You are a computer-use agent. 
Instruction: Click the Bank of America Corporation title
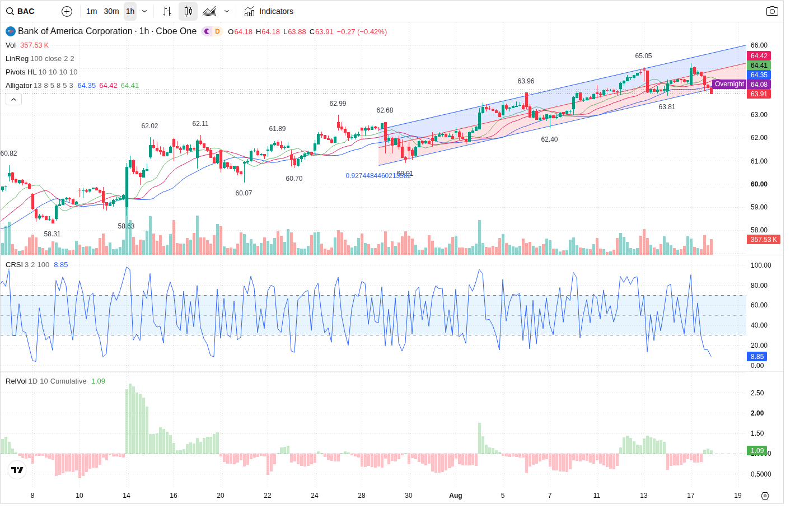pos(75,31)
